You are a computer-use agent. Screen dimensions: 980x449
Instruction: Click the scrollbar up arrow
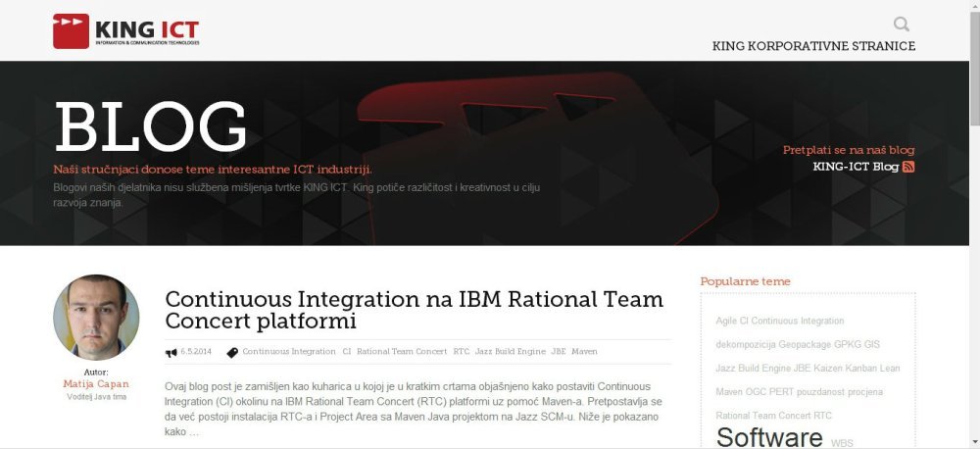tap(974, 6)
